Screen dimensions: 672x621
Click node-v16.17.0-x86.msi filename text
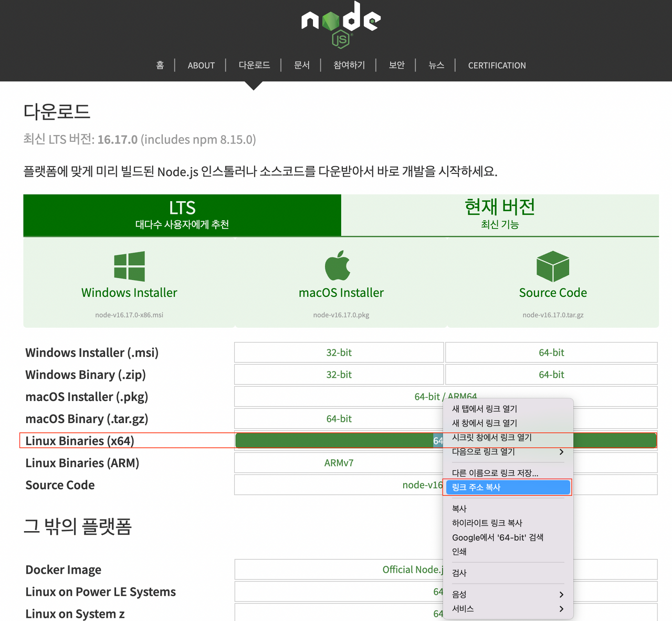coord(129,315)
